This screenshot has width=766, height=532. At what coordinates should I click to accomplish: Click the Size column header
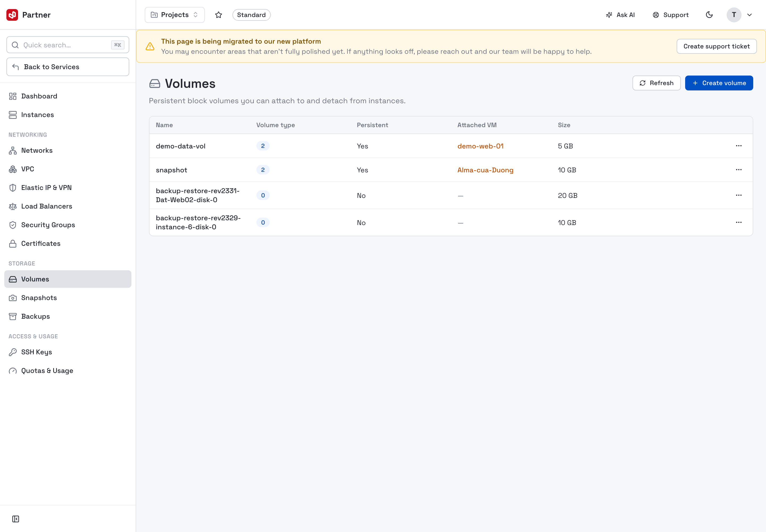[x=564, y=125]
